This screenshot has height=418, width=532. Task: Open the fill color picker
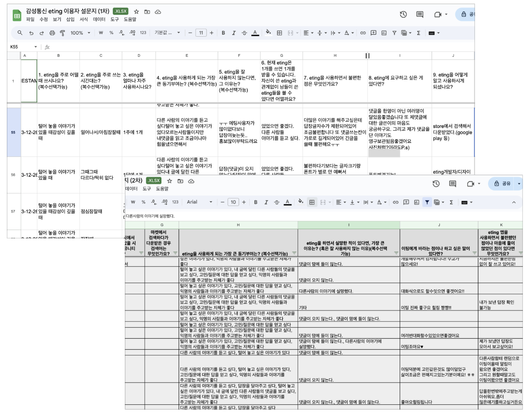(268, 32)
